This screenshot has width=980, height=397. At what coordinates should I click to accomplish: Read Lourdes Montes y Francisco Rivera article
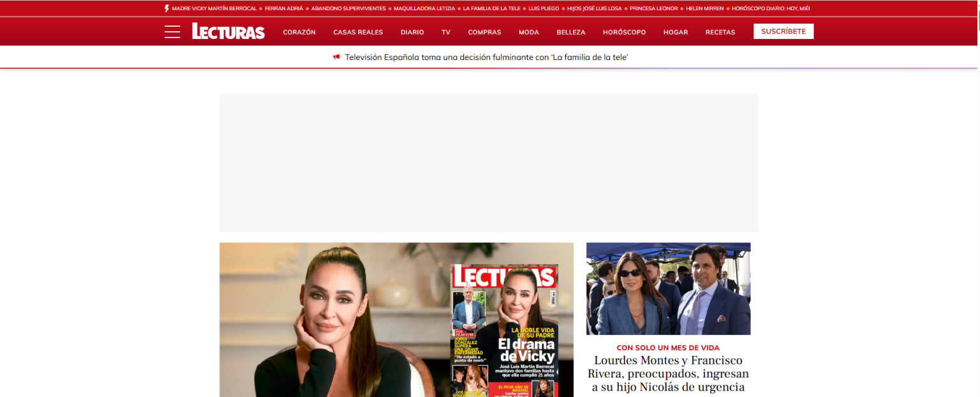(x=668, y=374)
